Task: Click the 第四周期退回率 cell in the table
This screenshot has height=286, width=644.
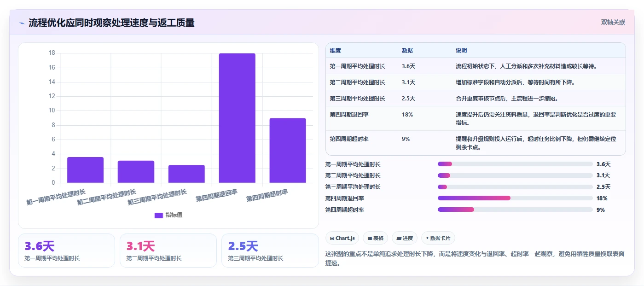Action: click(x=349, y=115)
